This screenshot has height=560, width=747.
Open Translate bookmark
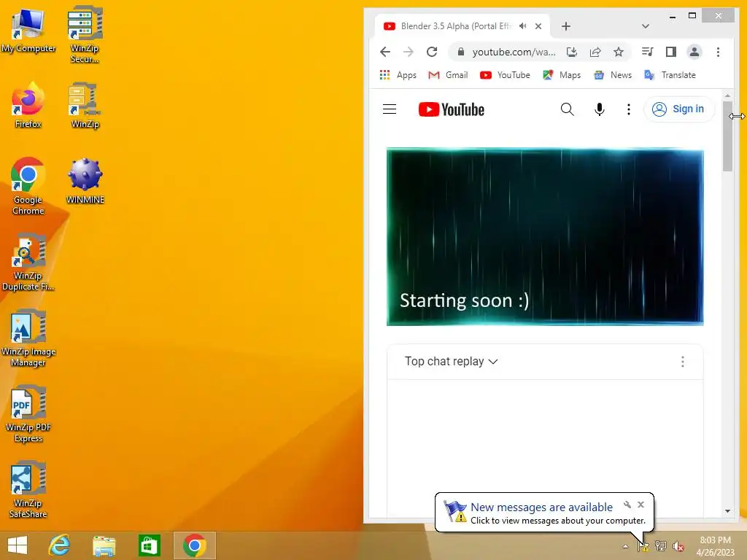[670, 75]
